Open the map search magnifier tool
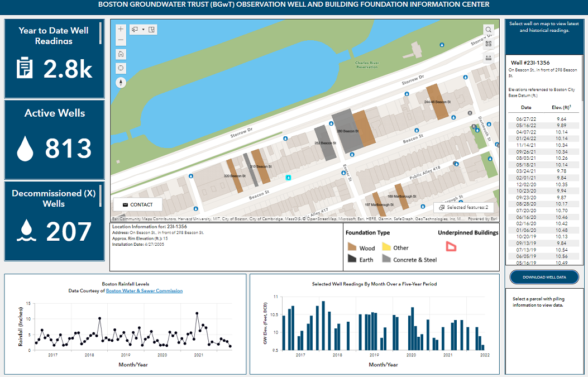This screenshot has width=588, height=377. point(488,29)
